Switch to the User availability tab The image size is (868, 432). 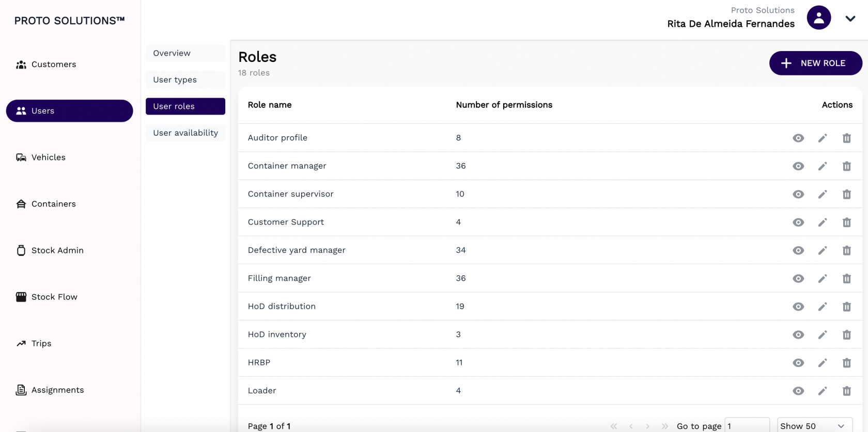pyautogui.click(x=185, y=133)
